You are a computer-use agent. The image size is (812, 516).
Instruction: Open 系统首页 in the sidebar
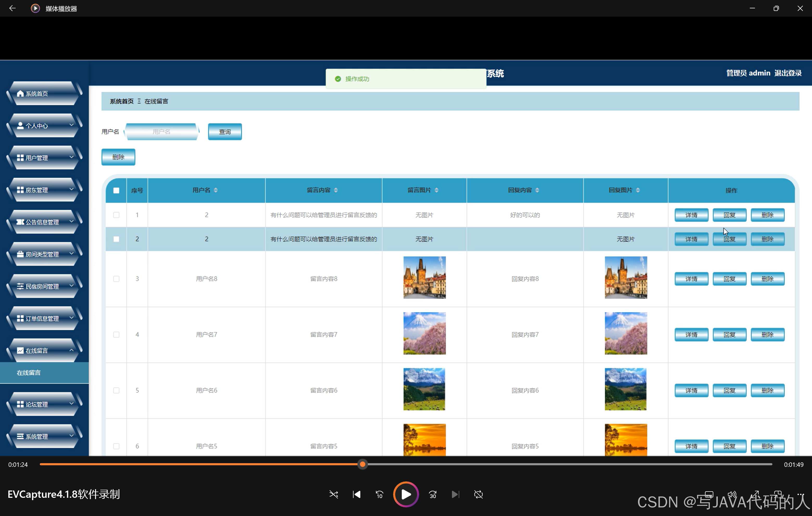[37, 94]
